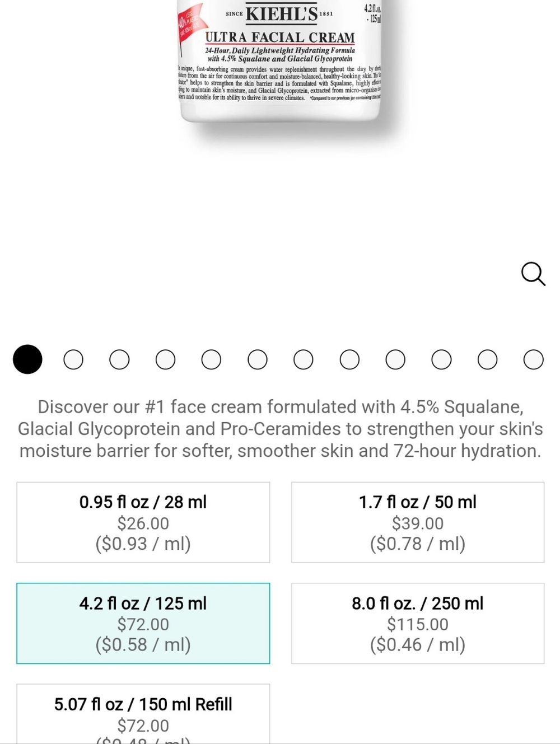Viewport: 560px width, 744px height.
Task: Go to the second carousel image dot
Action: 73,359
